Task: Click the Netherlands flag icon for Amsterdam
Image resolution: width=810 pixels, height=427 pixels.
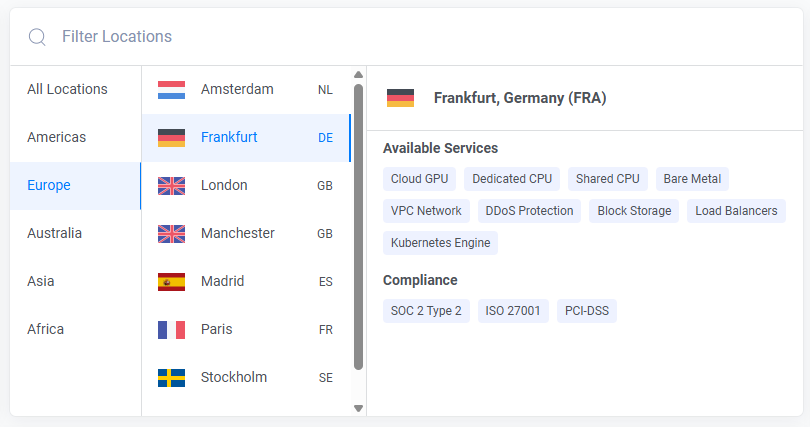Action: click(171, 90)
